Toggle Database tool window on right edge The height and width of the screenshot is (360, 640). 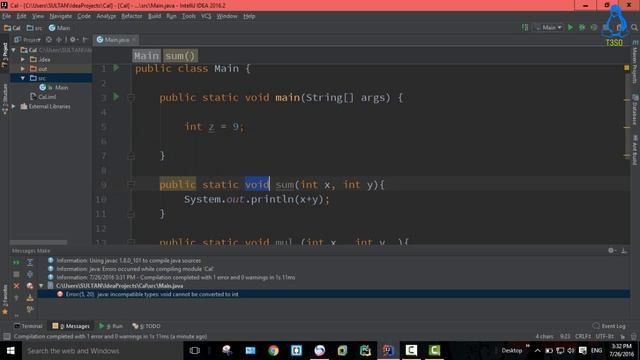coord(635,109)
